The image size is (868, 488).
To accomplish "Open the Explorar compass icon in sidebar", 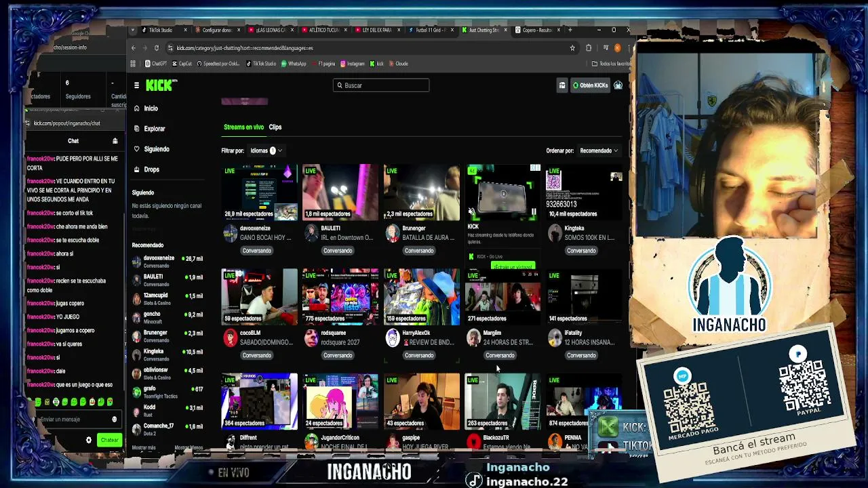I will pyautogui.click(x=137, y=129).
